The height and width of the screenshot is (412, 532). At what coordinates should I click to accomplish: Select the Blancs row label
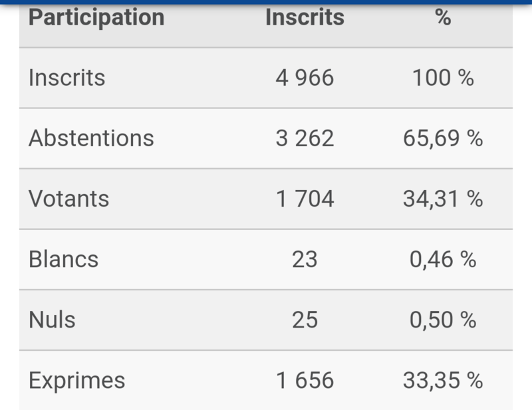click(x=63, y=259)
